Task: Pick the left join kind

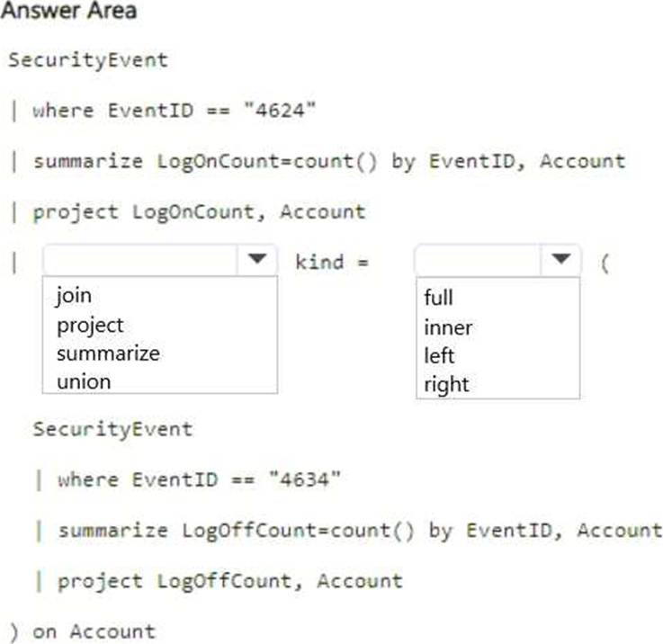Action: (439, 355)
